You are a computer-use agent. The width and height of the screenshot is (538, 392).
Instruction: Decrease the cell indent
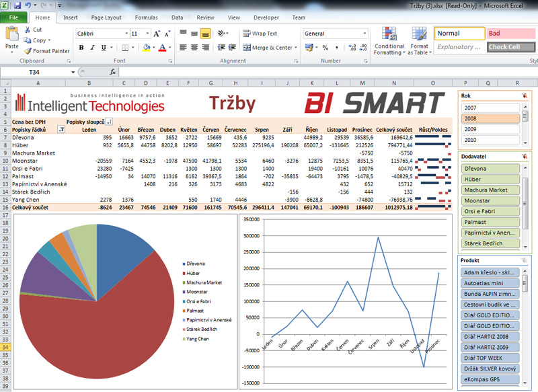[x=221, y=47]
